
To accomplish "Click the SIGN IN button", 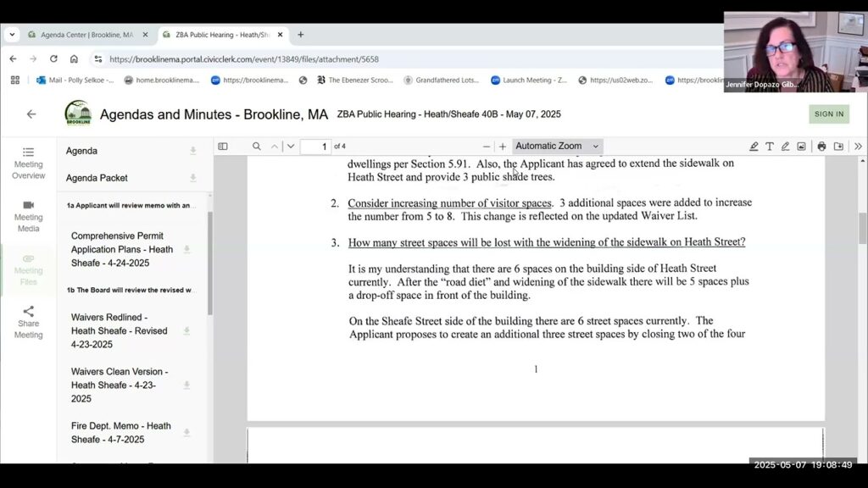I will 828,114.
